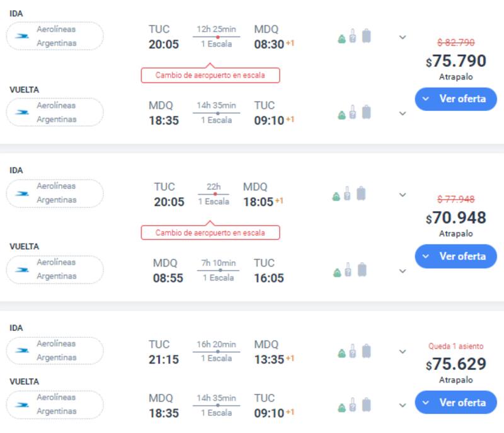The height and width of the screenshot is (433, 504).
Task: Open Ver oferta for the $75.629 fare
Action: click(455, 402)
